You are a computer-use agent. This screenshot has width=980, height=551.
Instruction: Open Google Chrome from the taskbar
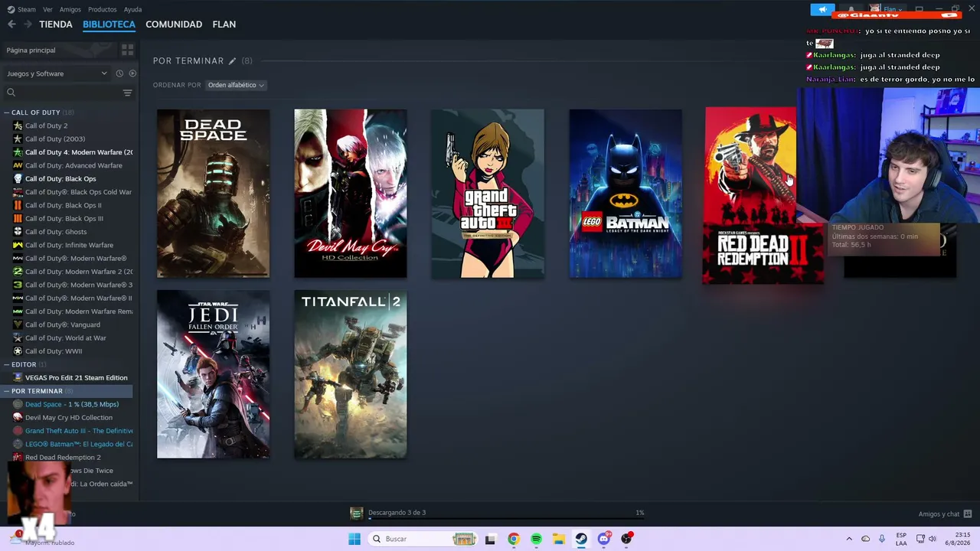click(x=514, y=539)
